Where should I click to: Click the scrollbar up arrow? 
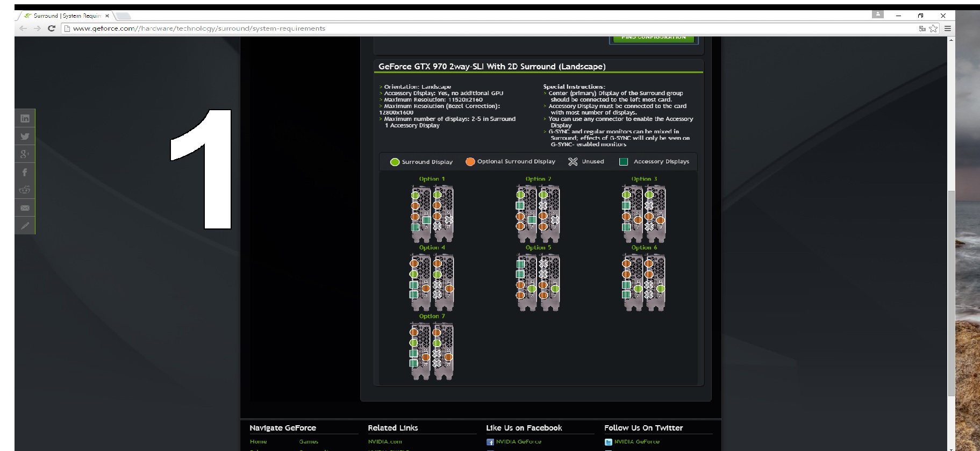(951, 40)
